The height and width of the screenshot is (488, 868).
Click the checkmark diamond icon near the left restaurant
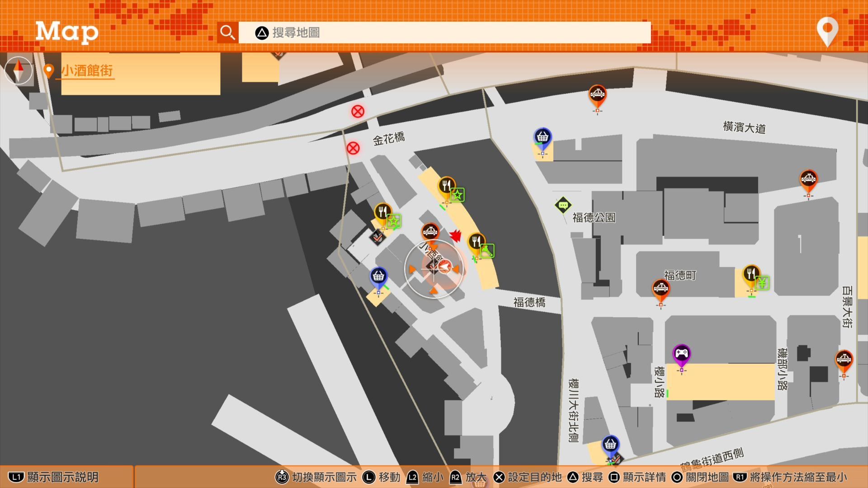click(377, 236)
